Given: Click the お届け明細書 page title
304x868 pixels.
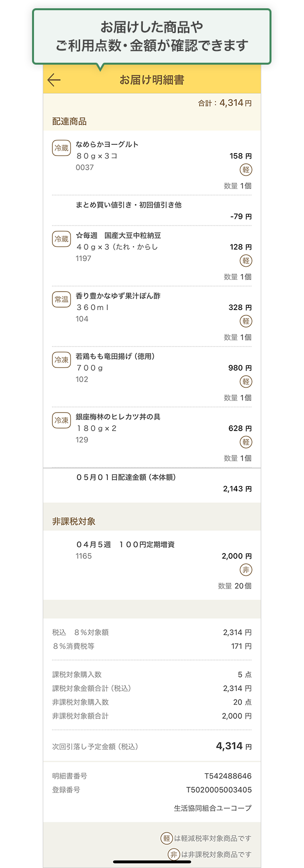Looking at the screenshot, I should (152, 80).
